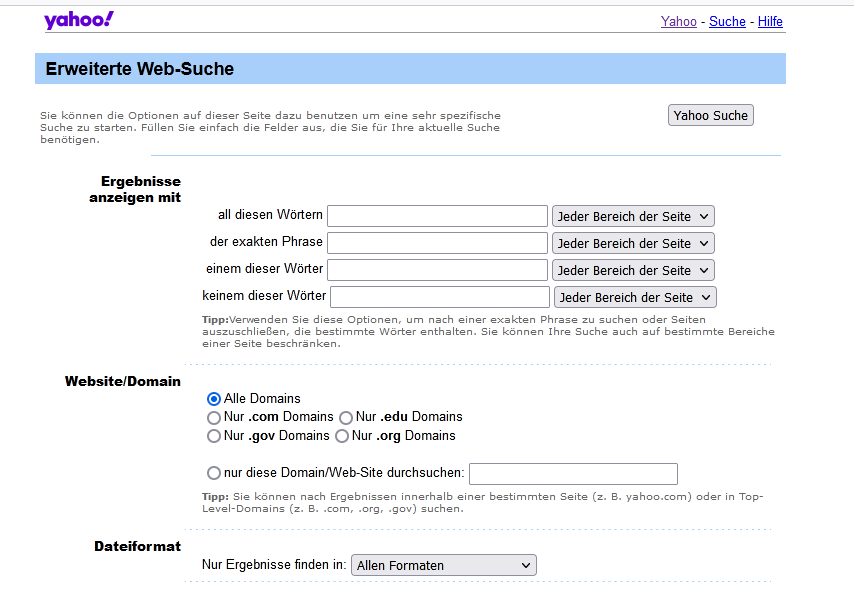Click the tip text about 'exakten Phrase'
This screenshot has width=854, height=593.
coord(488,332)
